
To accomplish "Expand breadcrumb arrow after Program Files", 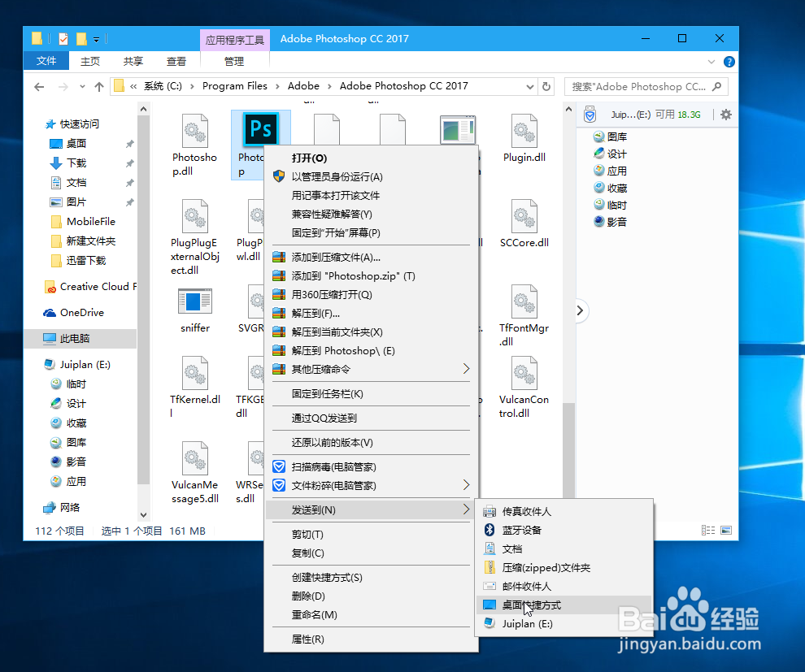I will [277, 86].
